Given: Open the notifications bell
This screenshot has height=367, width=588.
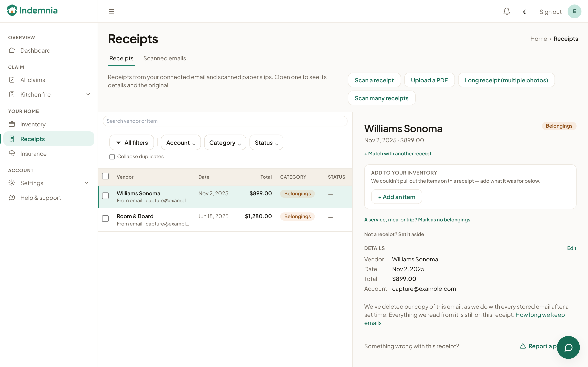Looking at the screenshot, I should tap(507, 11).
